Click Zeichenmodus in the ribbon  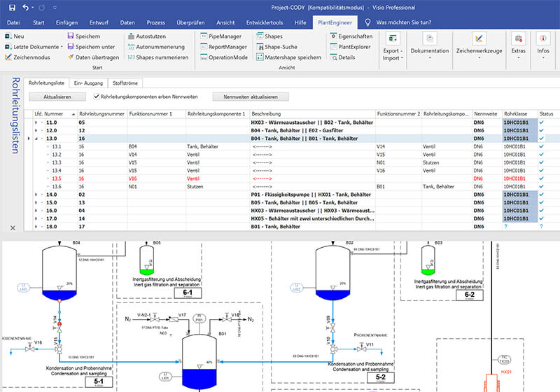(x=27, y=57)
